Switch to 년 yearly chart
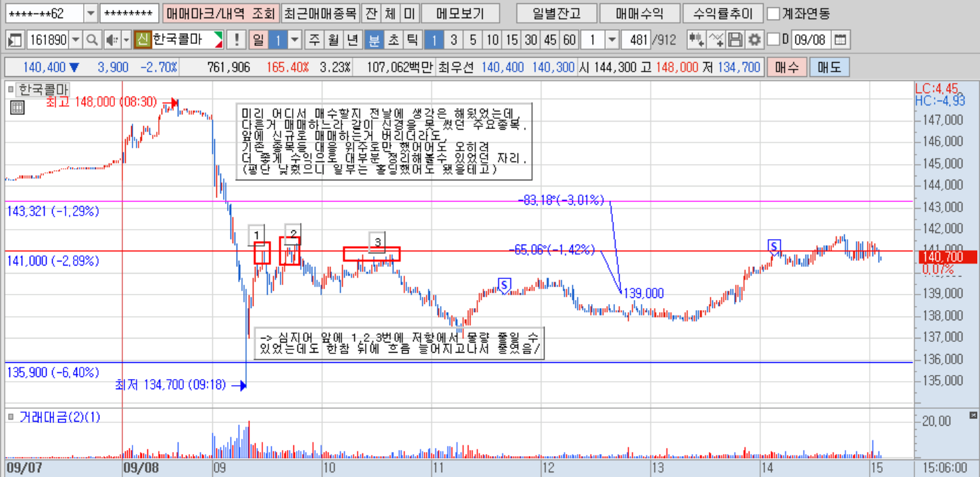Image resolution: width=980 pixels, height=477 pixels. pos(351,40)
